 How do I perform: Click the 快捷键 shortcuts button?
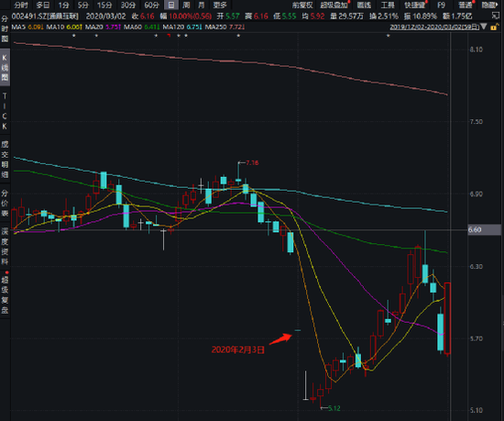(x=415, y=6)
